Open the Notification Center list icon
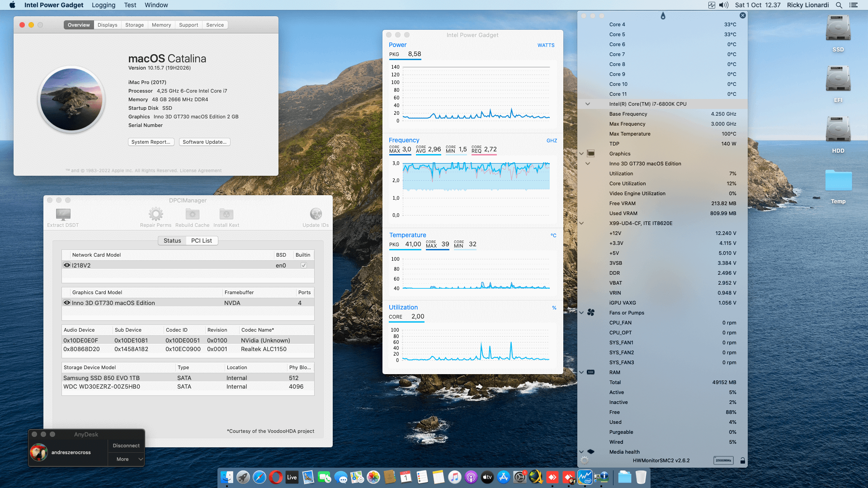The image size is (868, 488). tap(854, 5)
